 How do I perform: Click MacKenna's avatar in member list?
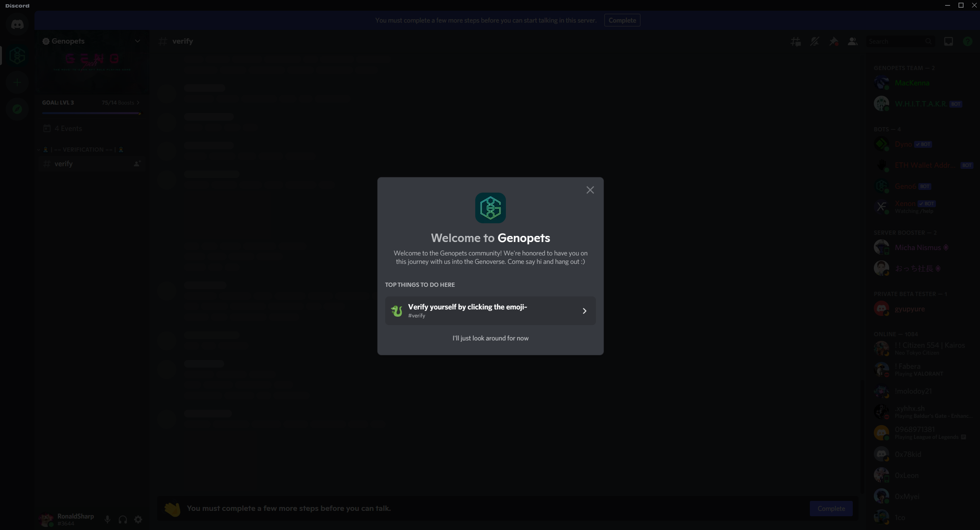point(881,83)
